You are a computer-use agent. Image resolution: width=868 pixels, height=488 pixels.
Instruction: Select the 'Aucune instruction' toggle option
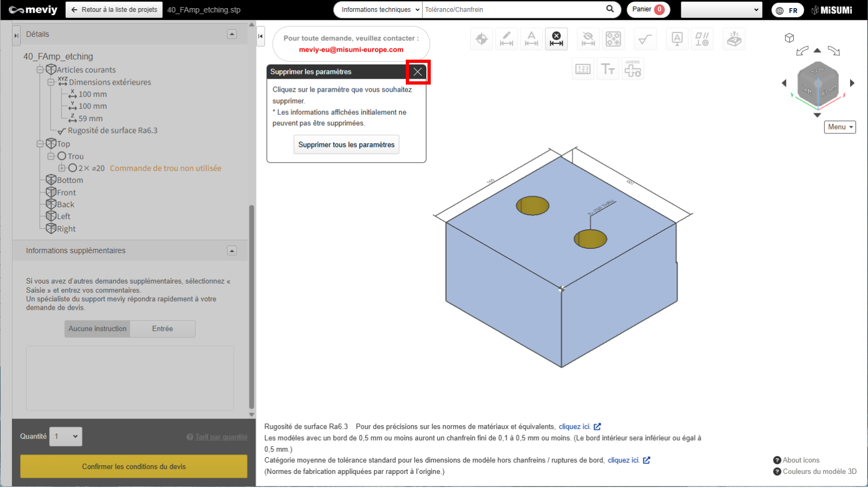coord(98,329)
